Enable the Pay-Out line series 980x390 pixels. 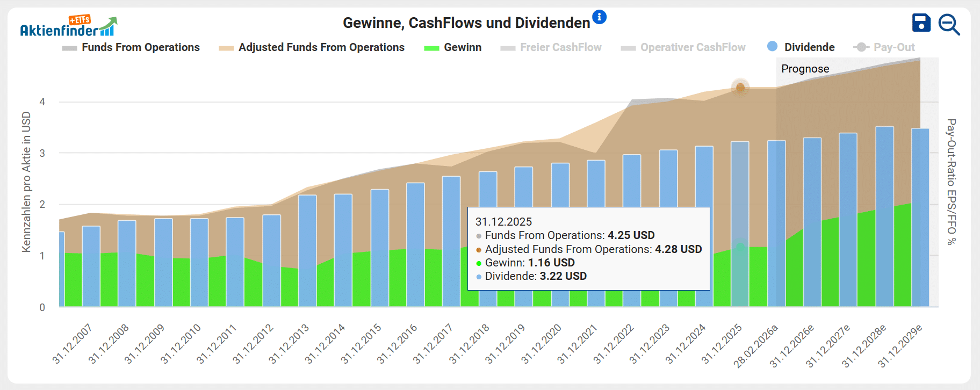pyautogui.click(x=893, y=47)
